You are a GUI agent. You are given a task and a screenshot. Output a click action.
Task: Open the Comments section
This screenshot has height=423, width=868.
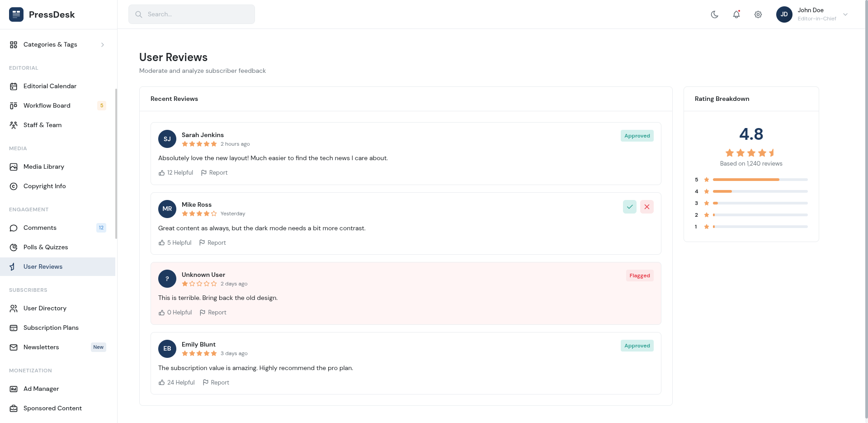[40, 228]
